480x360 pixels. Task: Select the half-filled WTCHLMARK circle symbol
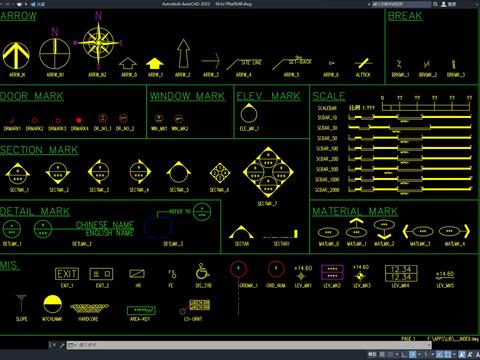(53, 304)
